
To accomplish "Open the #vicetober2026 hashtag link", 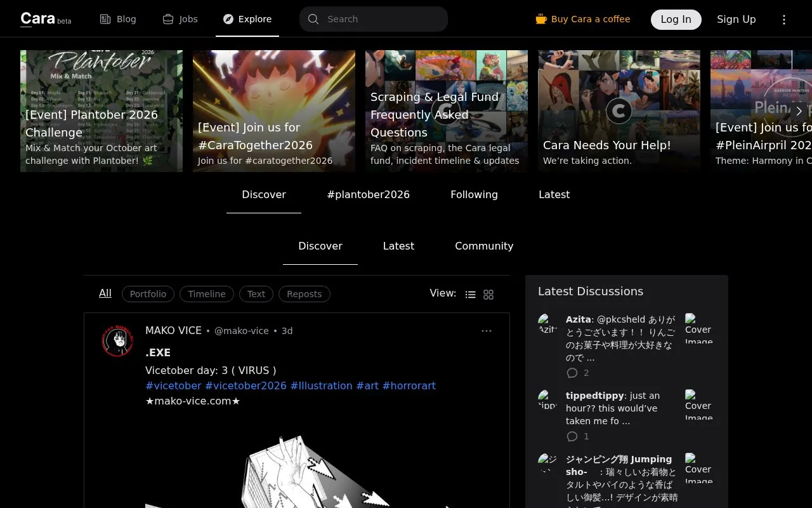I will pyautogui.click(x=246, y=386).
